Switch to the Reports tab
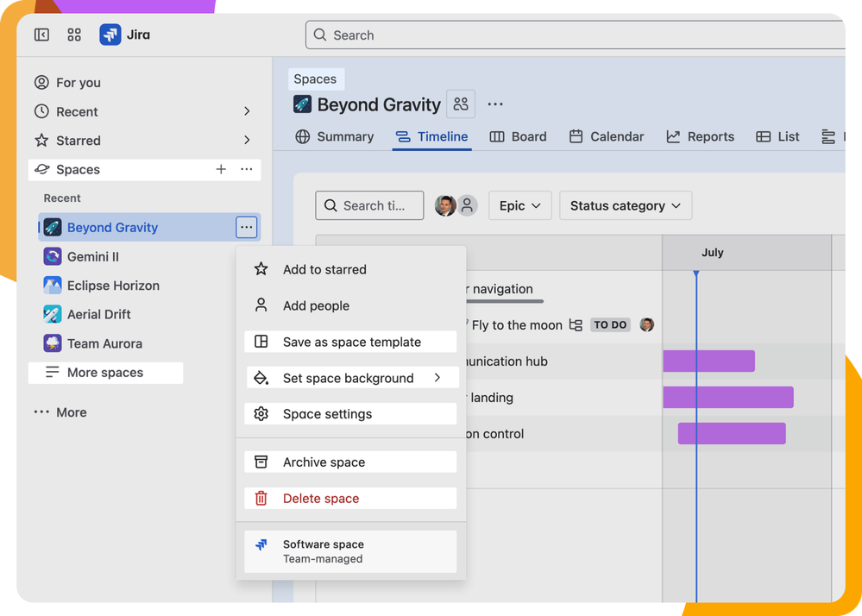The height and width of the screenshot is (616, 862). click(701, 137)
